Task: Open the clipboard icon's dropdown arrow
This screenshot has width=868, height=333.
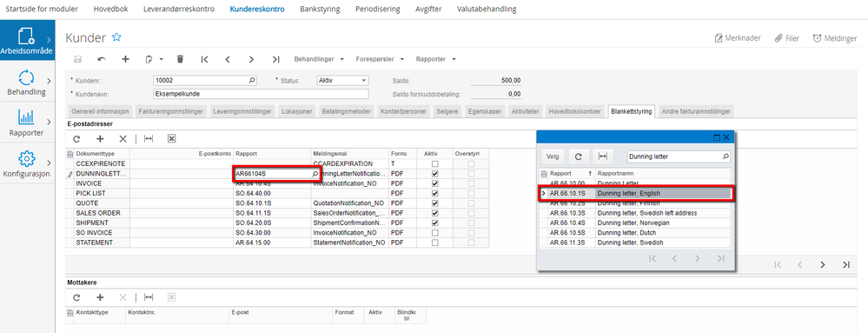Action: click(x=161, y=59)
